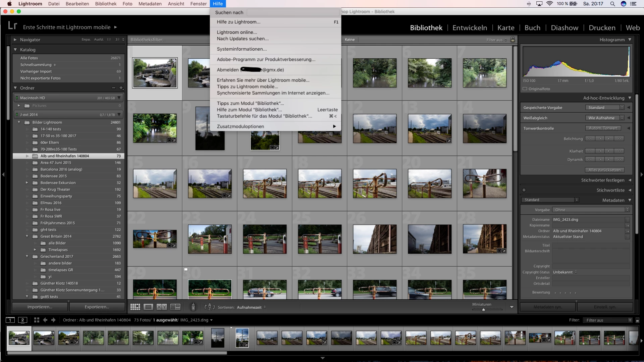Open the Zusatzmoduloptionen submenu
The image size is (644, 362).
[275, 126]
